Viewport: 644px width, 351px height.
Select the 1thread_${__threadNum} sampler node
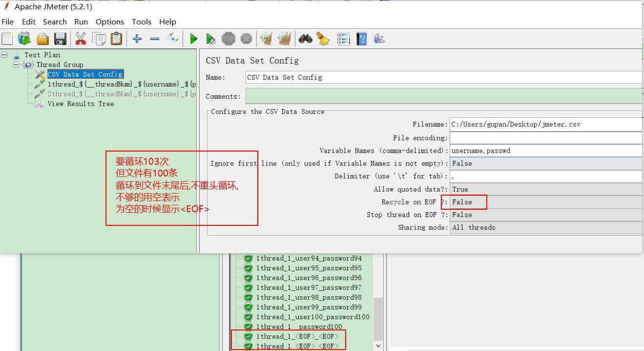click(x=122, y=84)
